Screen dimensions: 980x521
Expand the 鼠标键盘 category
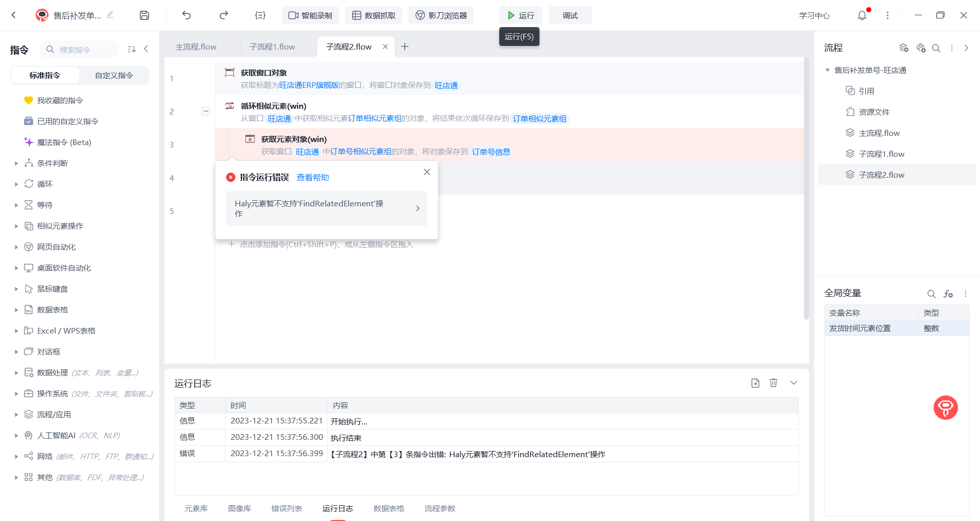coord(16,289)
